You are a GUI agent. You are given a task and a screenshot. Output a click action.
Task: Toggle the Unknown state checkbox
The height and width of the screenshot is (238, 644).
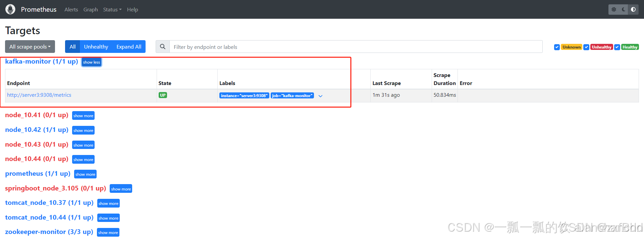pos(557,47)
